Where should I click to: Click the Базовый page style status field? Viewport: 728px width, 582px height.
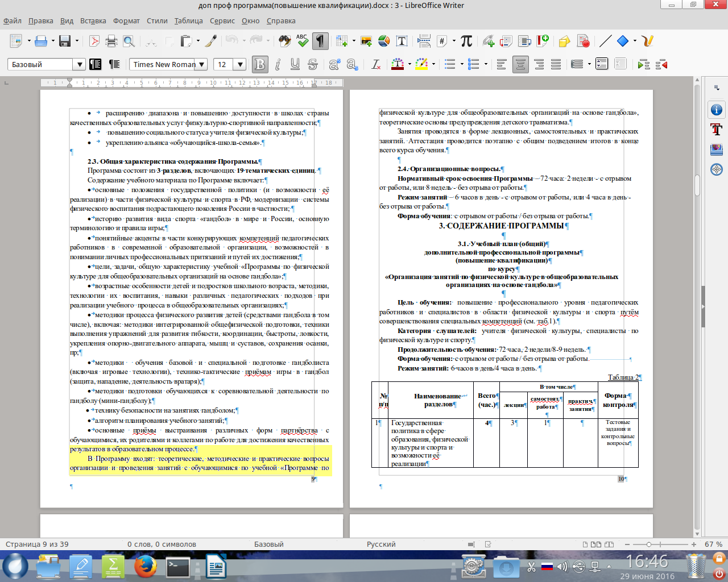coord(269,544)
